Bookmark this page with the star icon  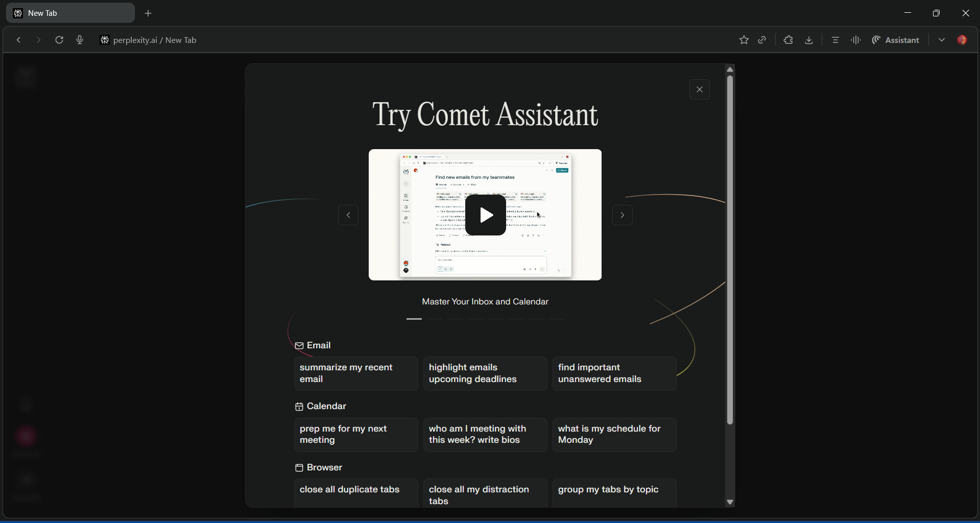point(744,40)
